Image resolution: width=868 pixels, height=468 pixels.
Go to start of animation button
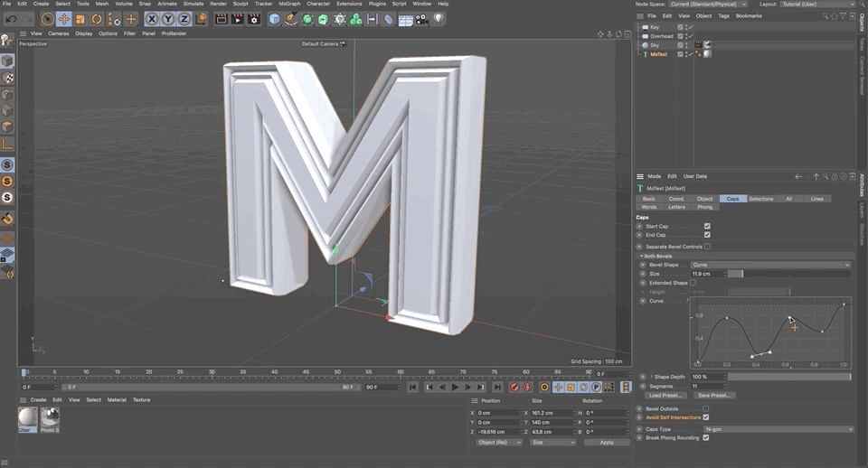point(412,388)
